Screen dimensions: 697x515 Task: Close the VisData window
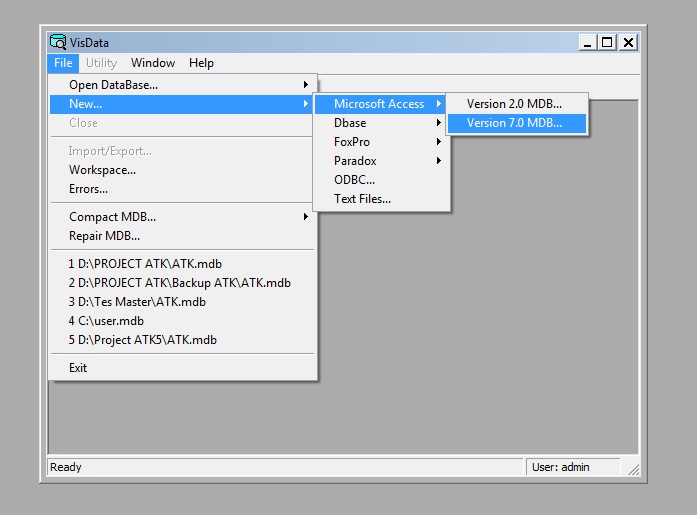628,43
